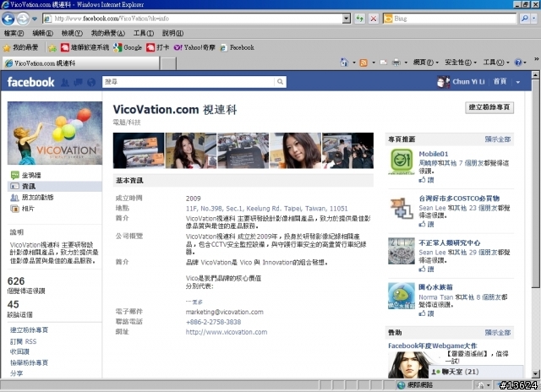Open the 說明(H) menu
Viewport: 541px width, 392px height.
tap(172, 33)
